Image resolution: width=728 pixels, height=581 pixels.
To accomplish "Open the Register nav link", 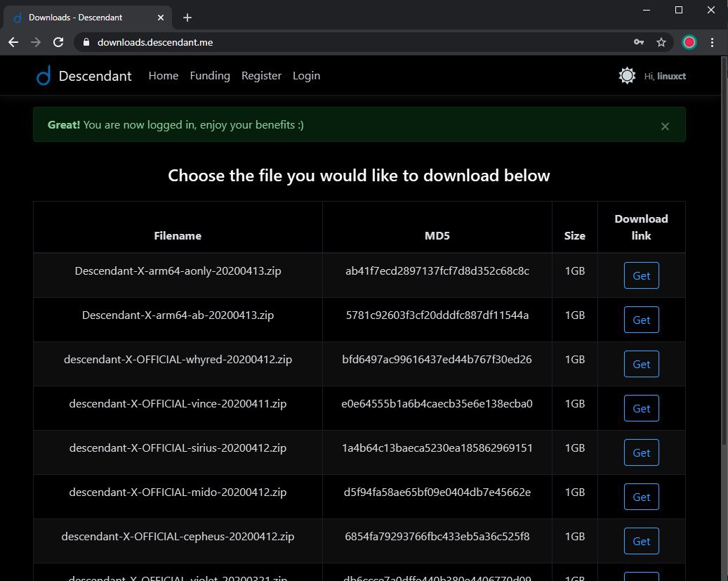I will click(261, 76).
